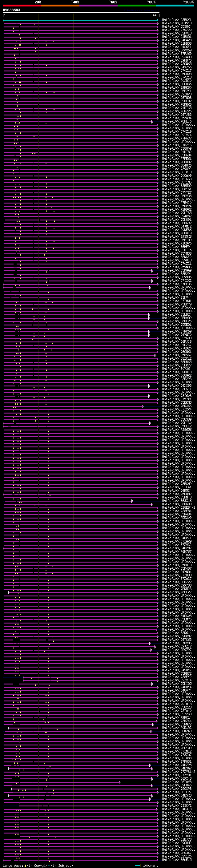Select the UniRef100_Q5AS67 label
The image size is (197, 868).
(177, 355)
